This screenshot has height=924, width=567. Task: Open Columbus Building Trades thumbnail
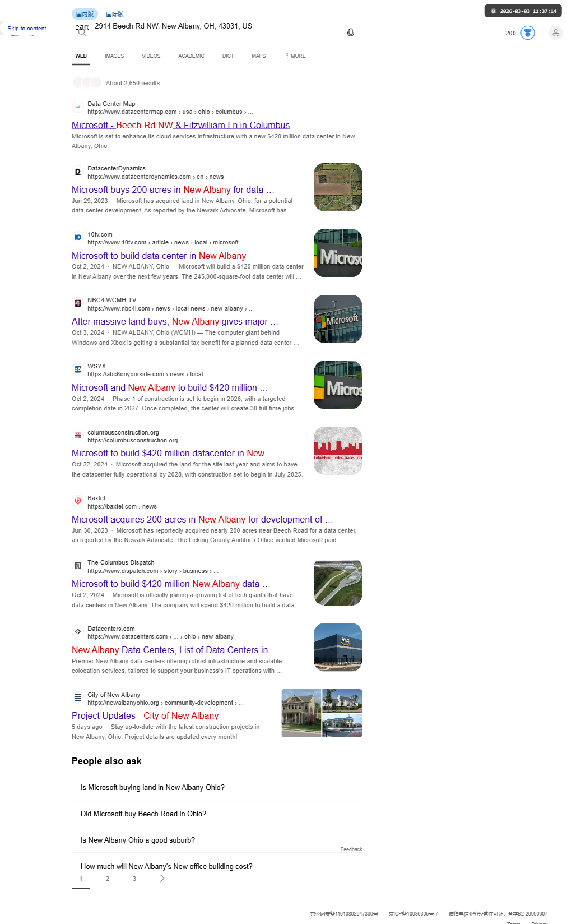pyautogui.click(x=338, y=451)
